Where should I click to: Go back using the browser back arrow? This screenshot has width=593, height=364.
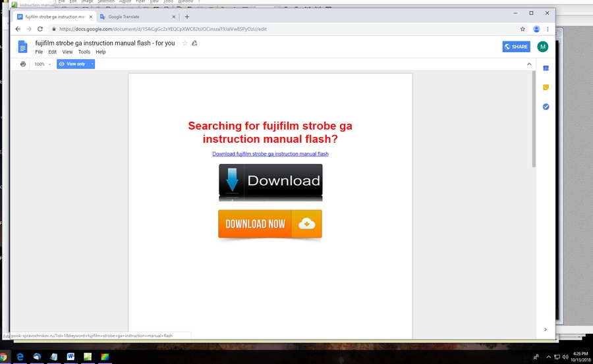18,29
